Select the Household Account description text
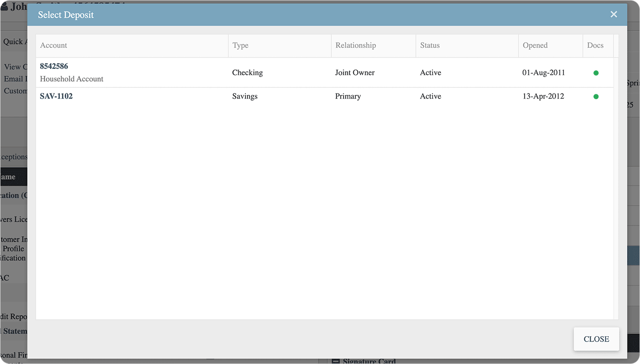The image size is (640, 364). [x=71, y=79]
